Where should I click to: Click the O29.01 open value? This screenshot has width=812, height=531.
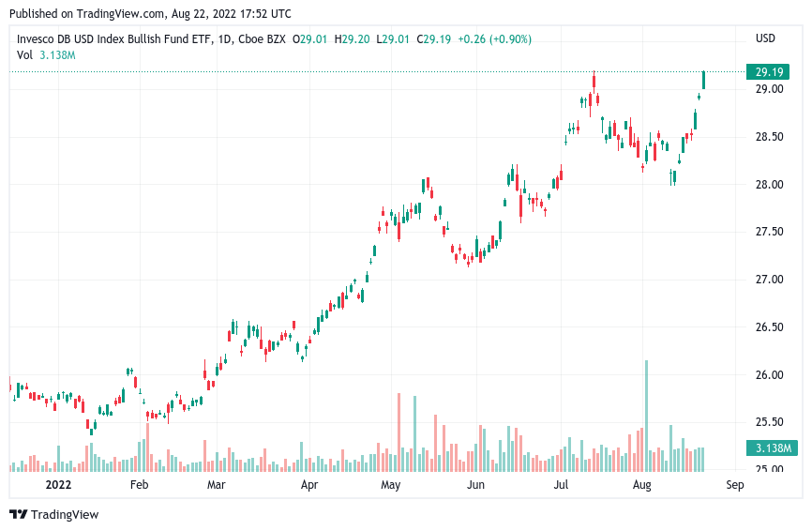click(x=310, y=39)
